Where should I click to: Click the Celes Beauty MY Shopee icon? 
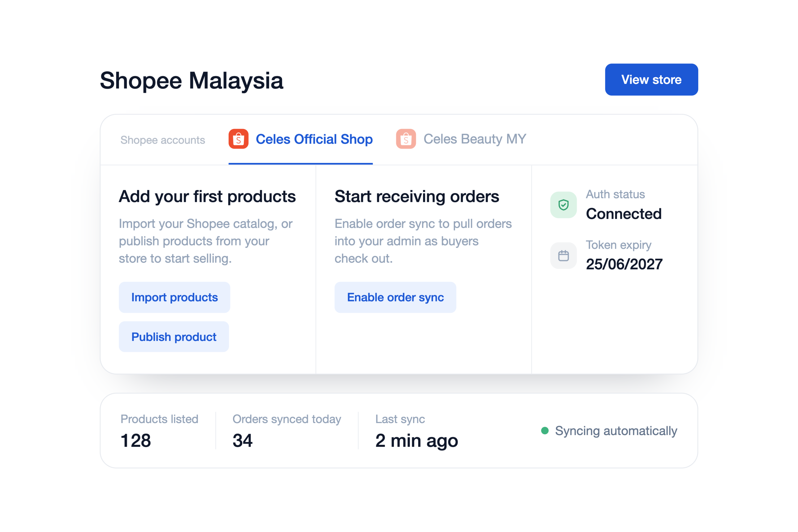click(406, 139)
